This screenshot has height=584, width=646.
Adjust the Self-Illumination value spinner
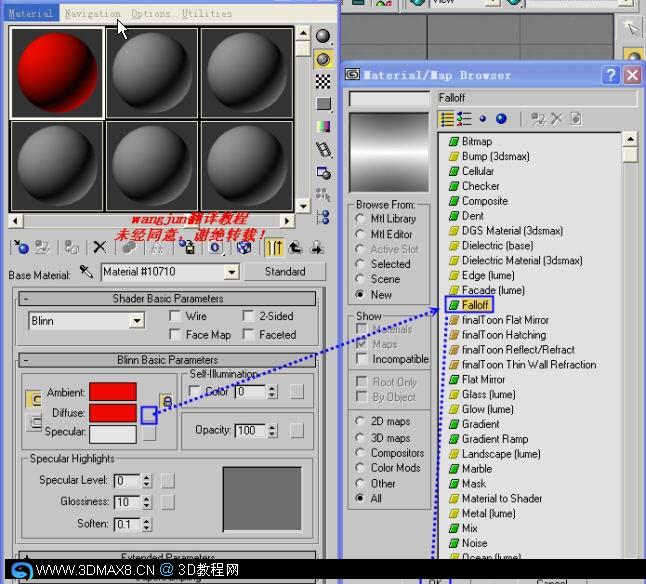[272, 392]
